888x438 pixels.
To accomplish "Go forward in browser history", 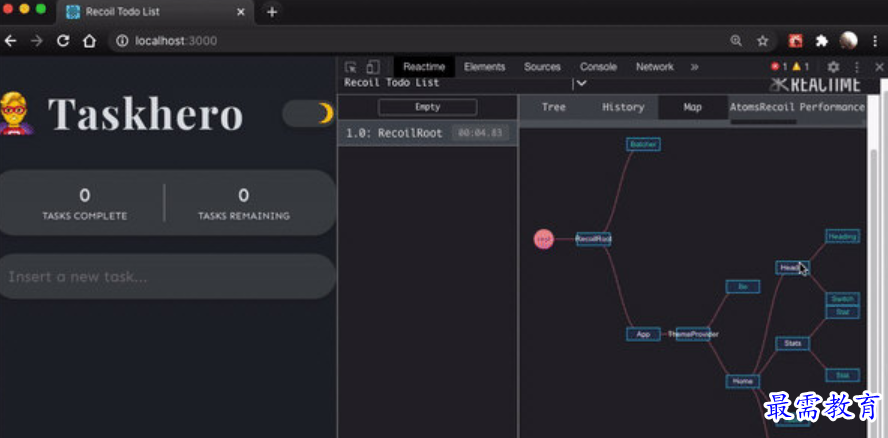I will tap(37, 41).
